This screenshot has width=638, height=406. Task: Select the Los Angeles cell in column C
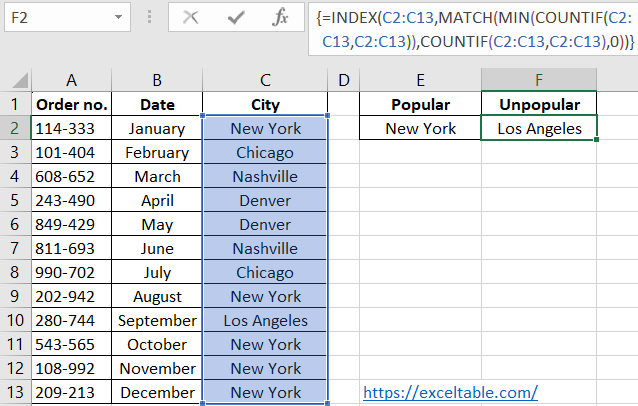(x=265, y=320)
